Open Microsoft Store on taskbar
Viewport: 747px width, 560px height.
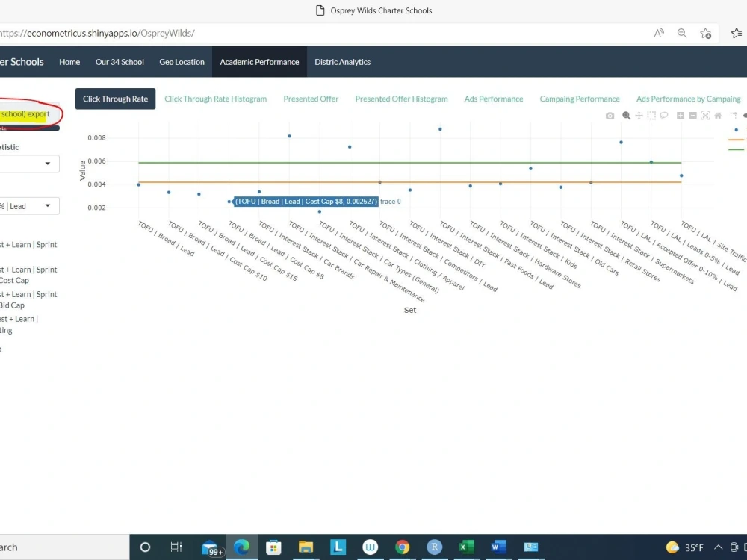click(273, 547)
